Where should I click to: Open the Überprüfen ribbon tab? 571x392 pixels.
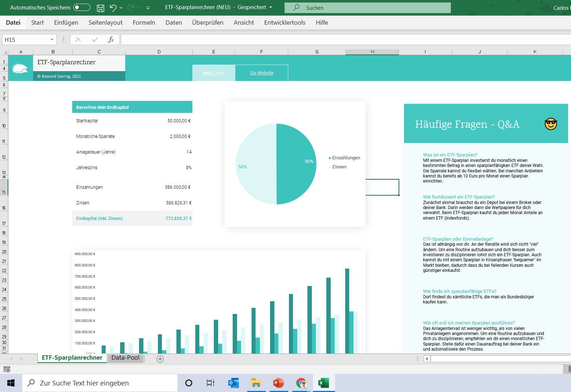[208, 23]
